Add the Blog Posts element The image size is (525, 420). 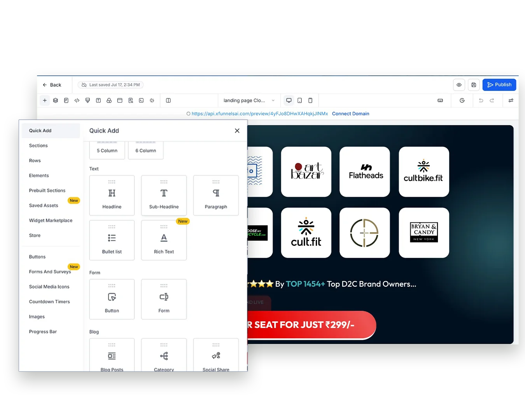click(x=112, y=355)
